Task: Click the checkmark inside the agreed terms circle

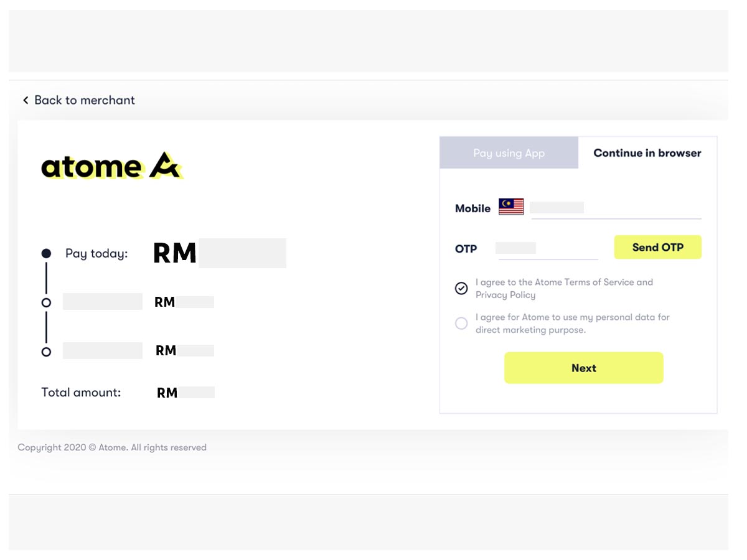Action: (x=461, y=288)
